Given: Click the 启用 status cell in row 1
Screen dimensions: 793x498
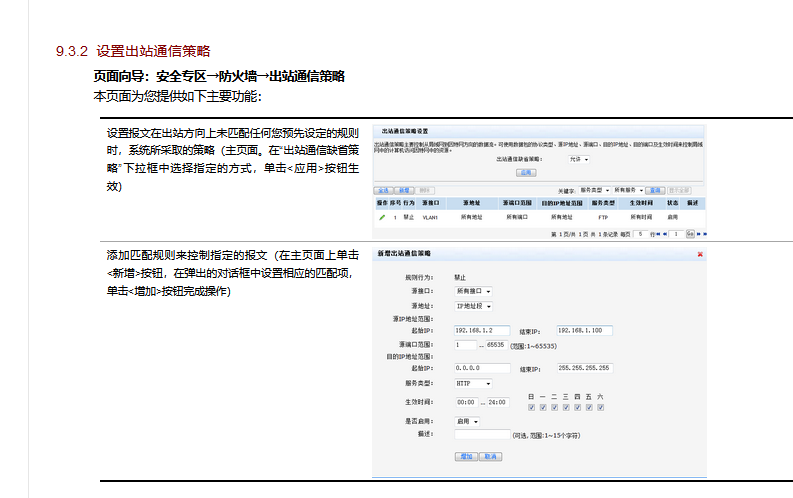Looking at the screenshot, I should pyautogui.click(x=672, y=217).
